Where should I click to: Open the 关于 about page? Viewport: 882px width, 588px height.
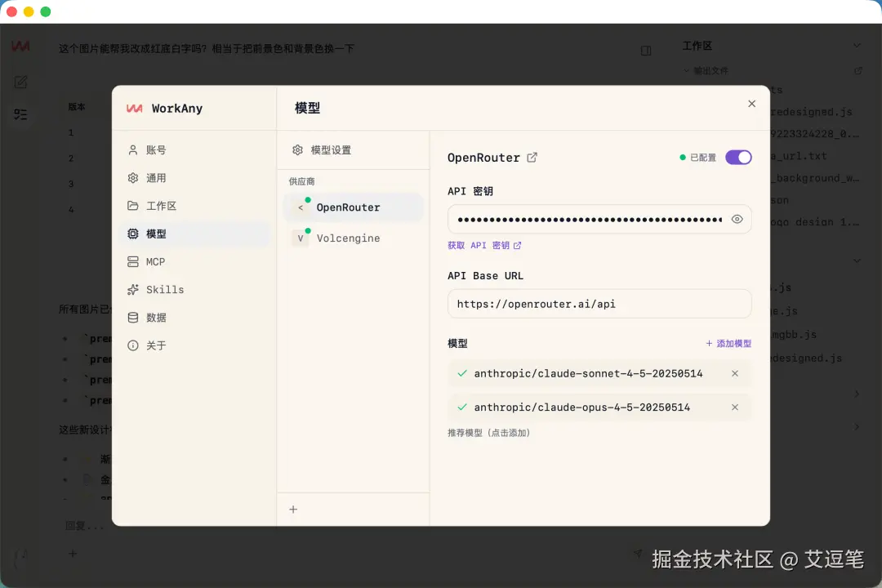(x=194, y=345)
